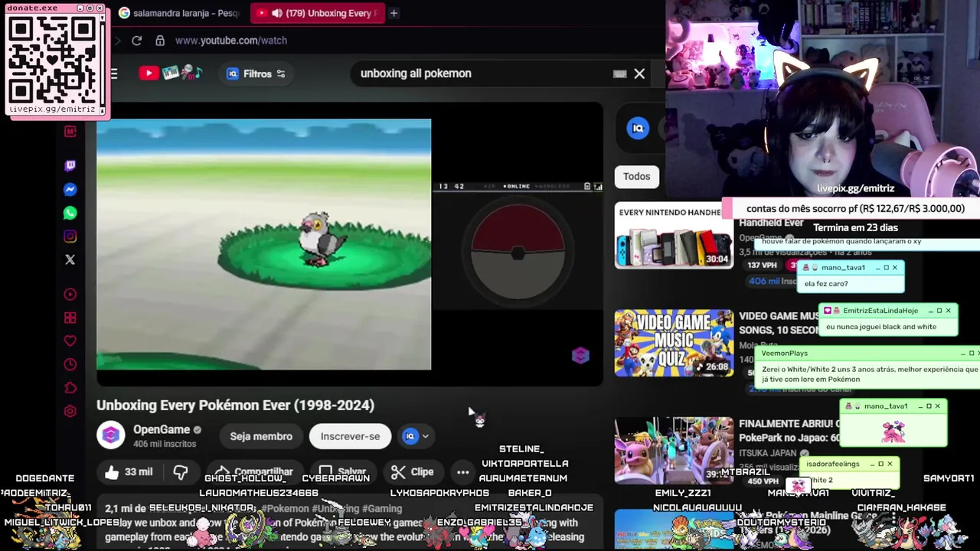The image size is (980, 551).
Task: Open more actions three-dot menu
Action: coord(462,472)
